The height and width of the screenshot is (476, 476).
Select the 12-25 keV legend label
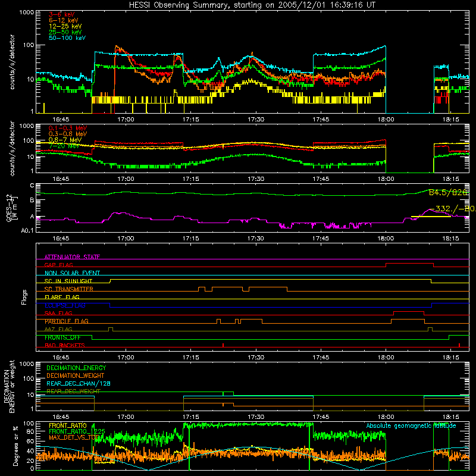(x=65, y=26)
